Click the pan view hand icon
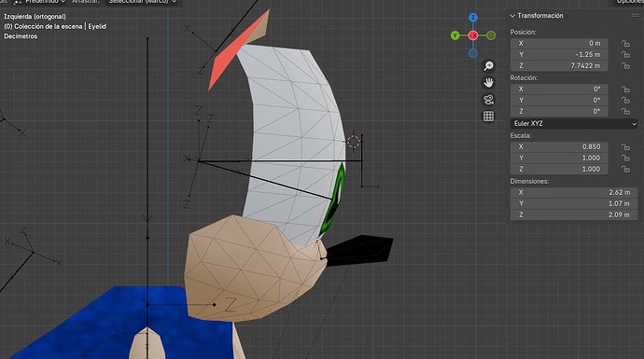644x359 pixels. 488,82
